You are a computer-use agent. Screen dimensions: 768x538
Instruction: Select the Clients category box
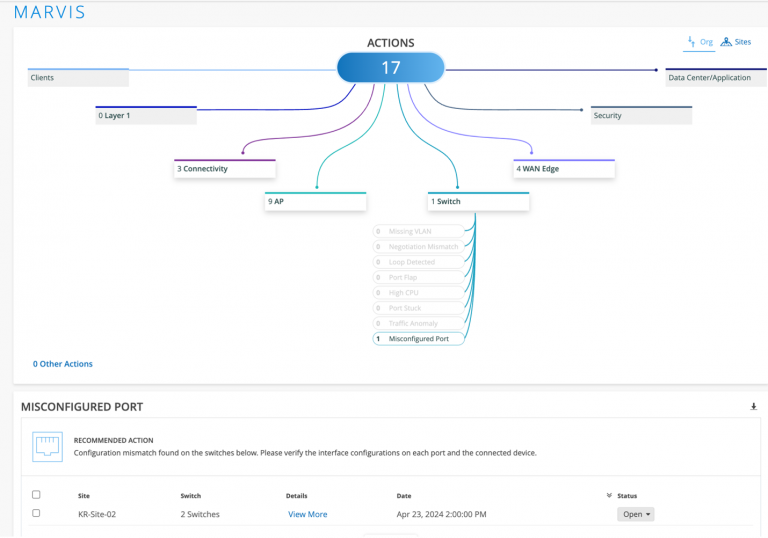[78, 77]
